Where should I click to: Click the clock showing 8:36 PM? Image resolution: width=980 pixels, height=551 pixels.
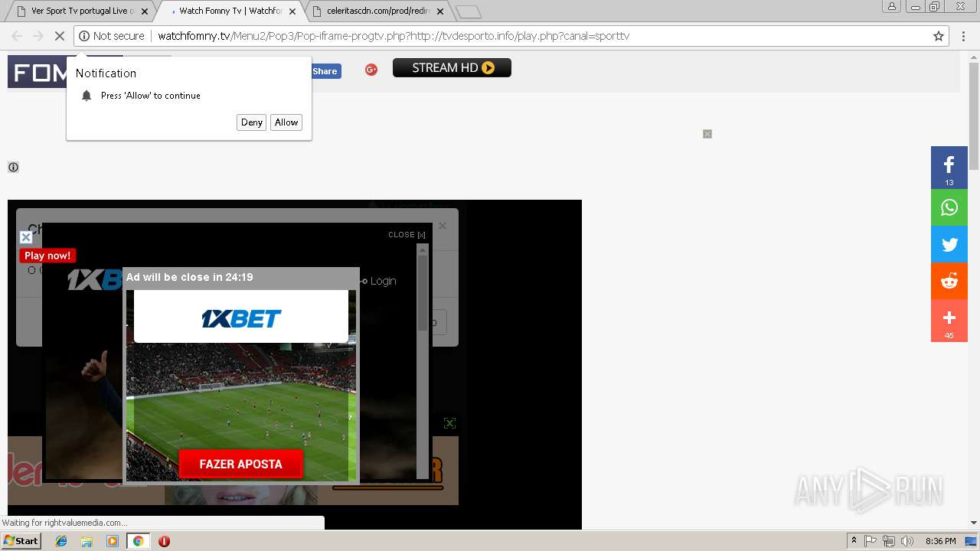click(940, 541)
